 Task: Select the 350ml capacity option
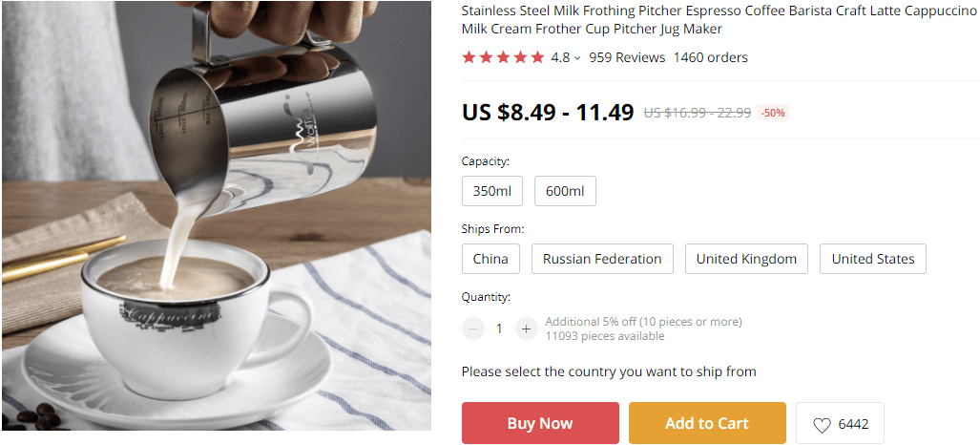tap(492, 191)
